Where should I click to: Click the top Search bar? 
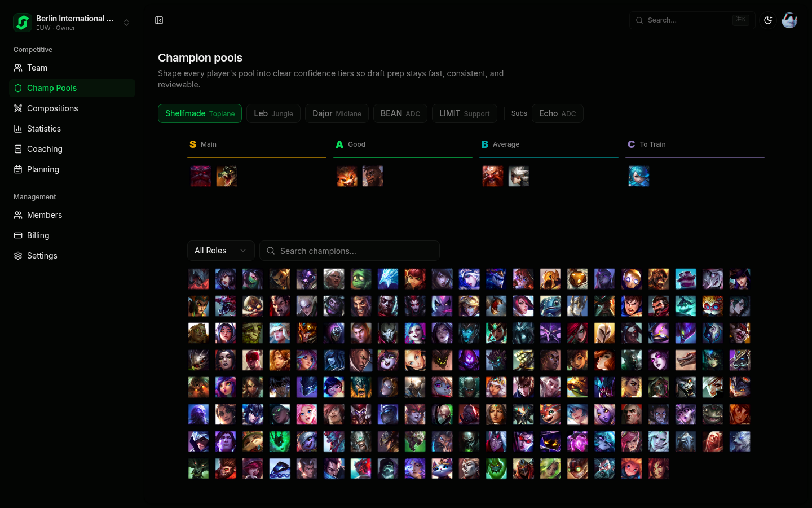692,20
